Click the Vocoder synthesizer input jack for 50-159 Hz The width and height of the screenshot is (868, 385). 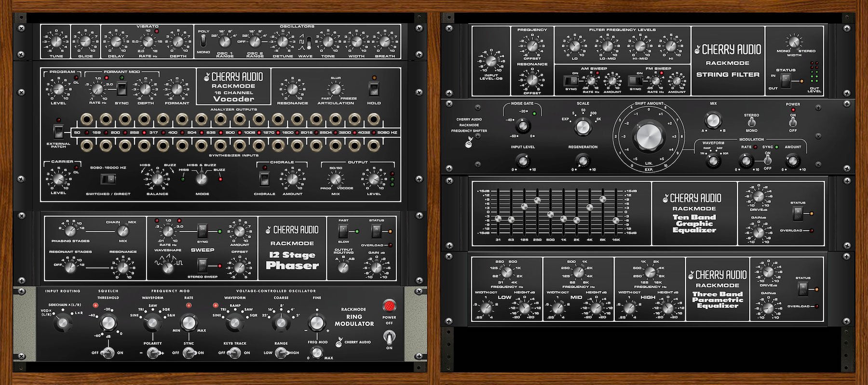click(x=87, y=145)
